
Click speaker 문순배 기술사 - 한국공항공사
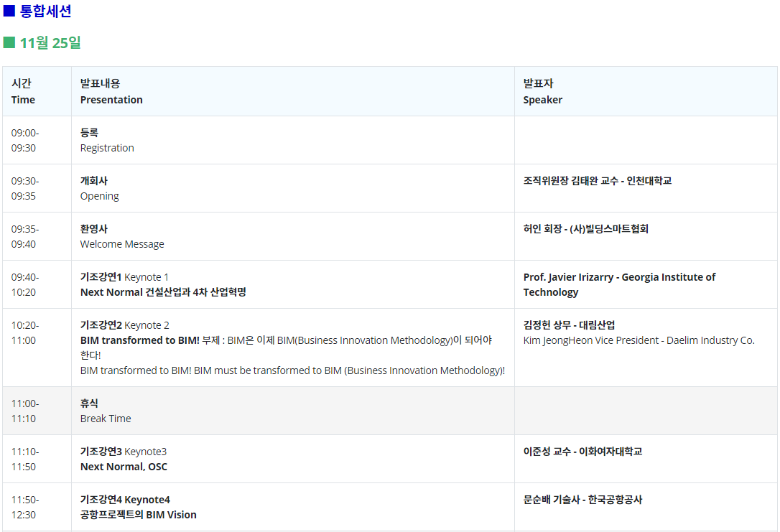click(582, 500)
